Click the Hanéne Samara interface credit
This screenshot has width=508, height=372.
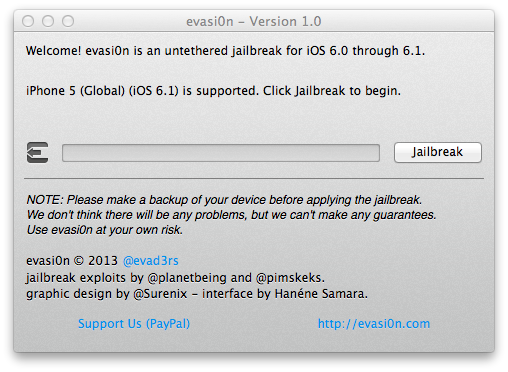pyautogui.click(x=321, y=294)
